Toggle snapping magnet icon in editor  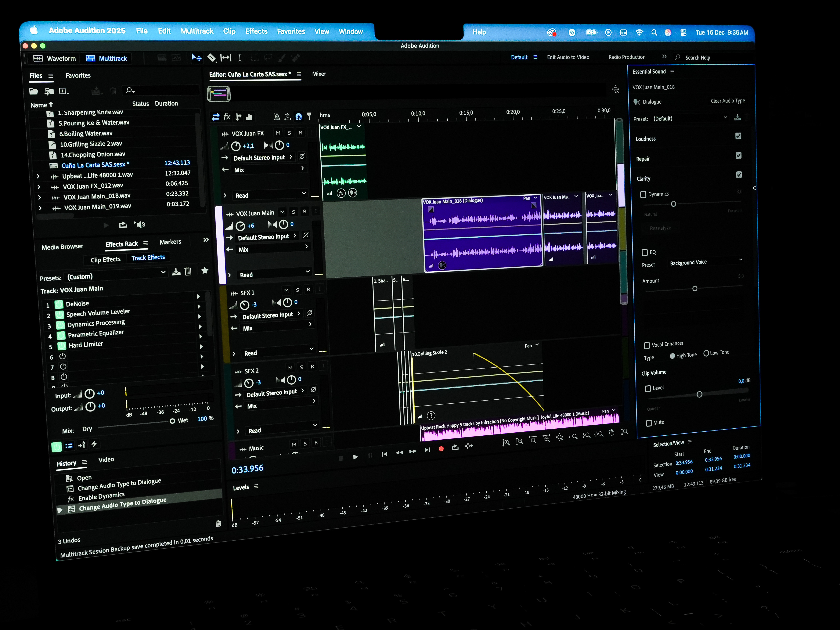click(x=298, y=117)
